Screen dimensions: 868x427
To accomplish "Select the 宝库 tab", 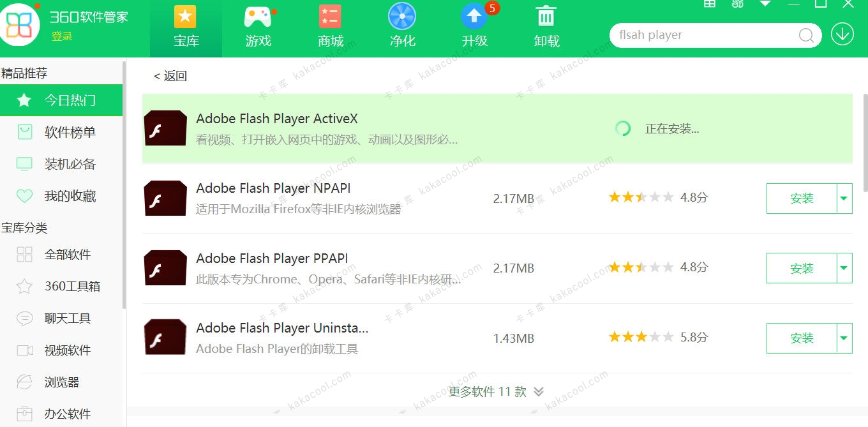I will click(x=186, y=28).
